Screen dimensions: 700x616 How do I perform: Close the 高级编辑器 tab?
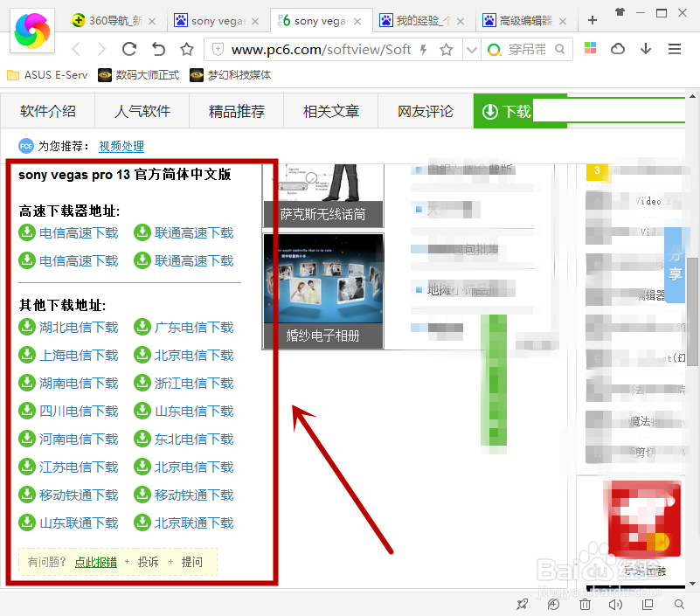point(563,22)
